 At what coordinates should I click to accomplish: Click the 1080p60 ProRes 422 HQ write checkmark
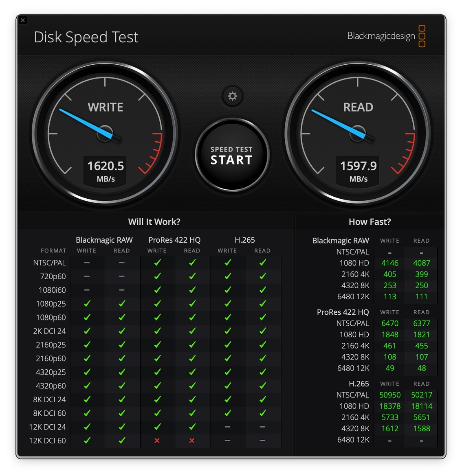[x=157, y=317]
